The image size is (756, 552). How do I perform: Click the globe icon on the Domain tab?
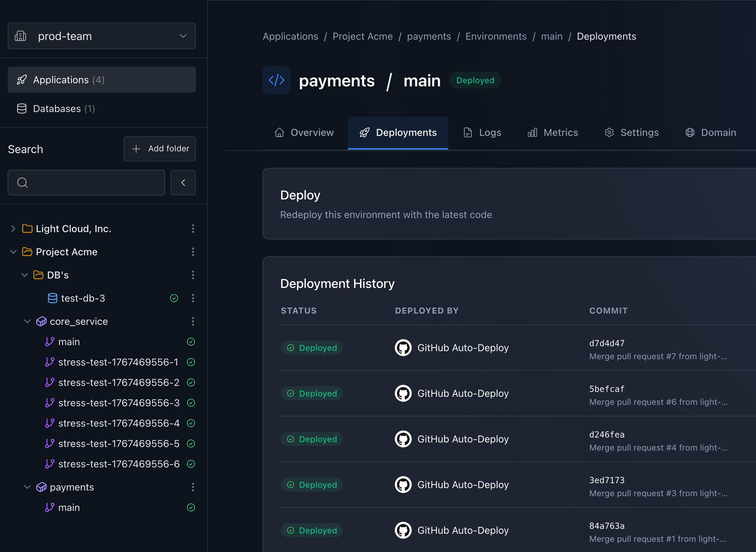(x=690, y=132)
